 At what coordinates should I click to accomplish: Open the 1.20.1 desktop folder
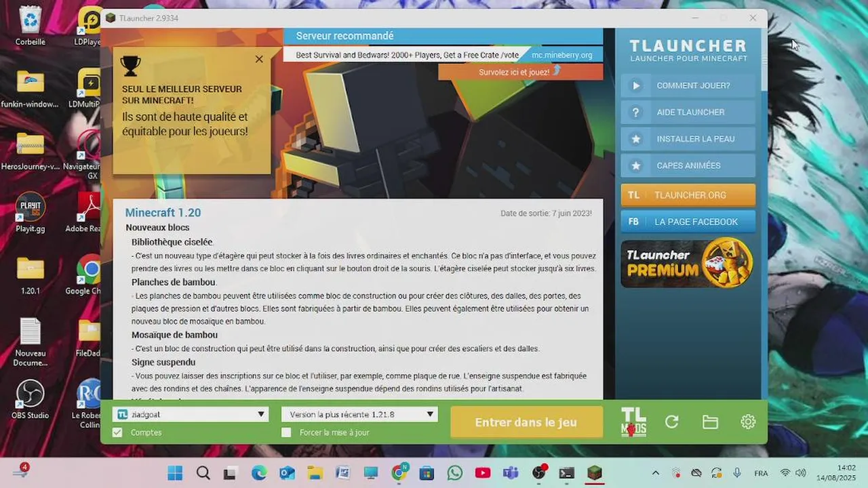click(x=31, y=275)
